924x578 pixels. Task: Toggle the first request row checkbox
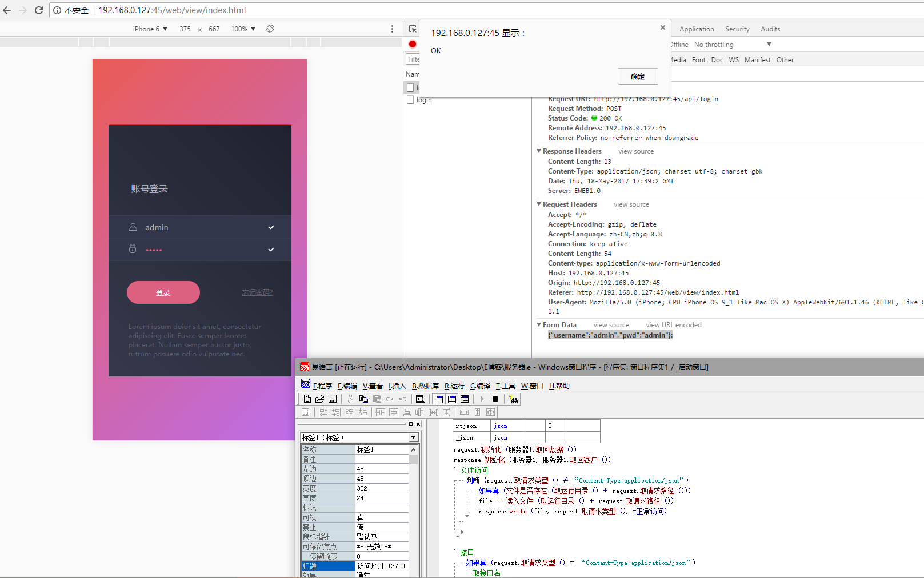coord(410,87)
